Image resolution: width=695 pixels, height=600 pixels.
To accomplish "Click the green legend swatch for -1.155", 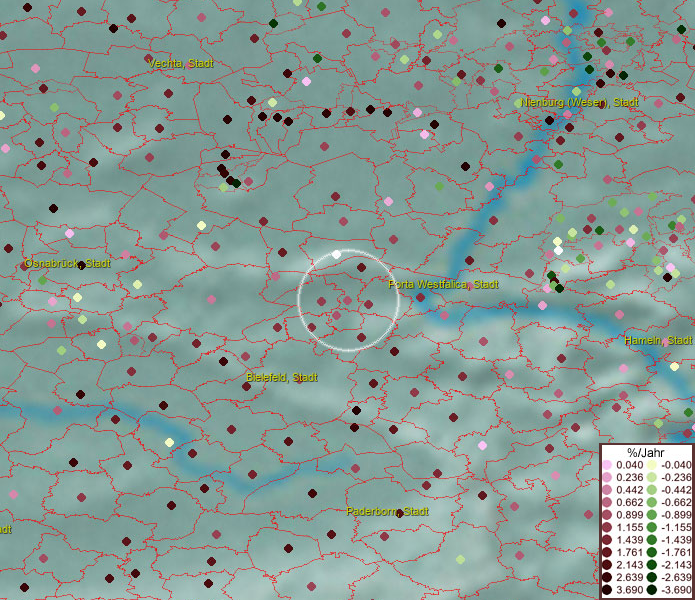I will point(652,527).
